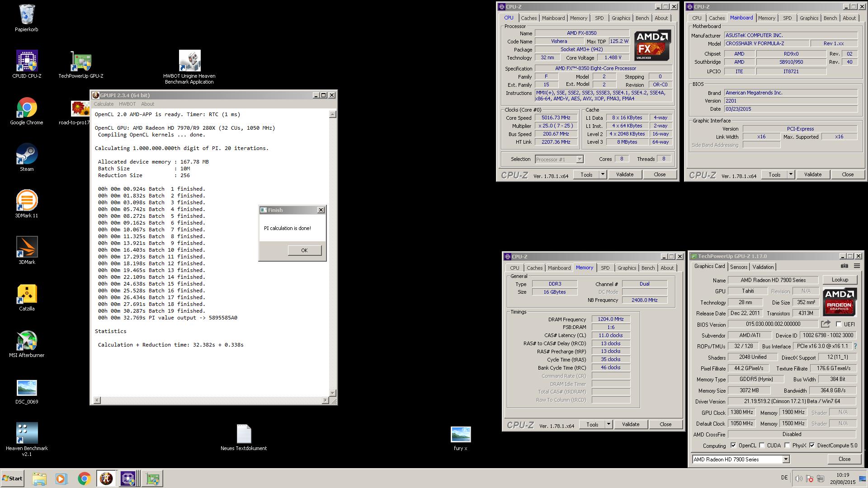
Task: Expand Tools dropdown arrow in CPU-Z Mainboard window
Action: (x=791, y=174)
